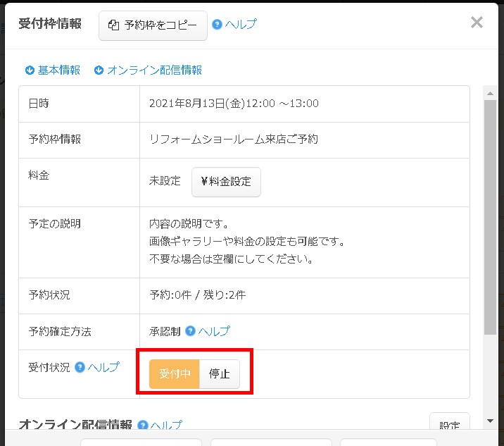
Task: Click the vertical scrollbar thumb
Action: pos(491,211)
